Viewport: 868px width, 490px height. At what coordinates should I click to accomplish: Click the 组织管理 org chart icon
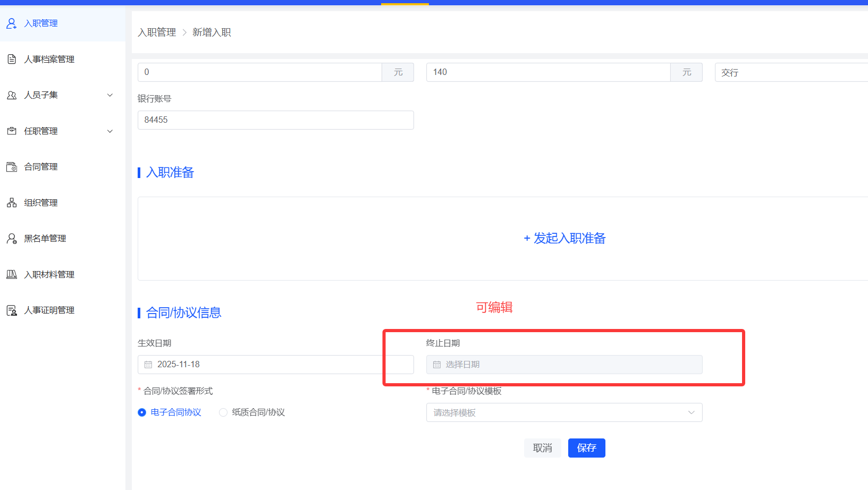tap(12, 202)
